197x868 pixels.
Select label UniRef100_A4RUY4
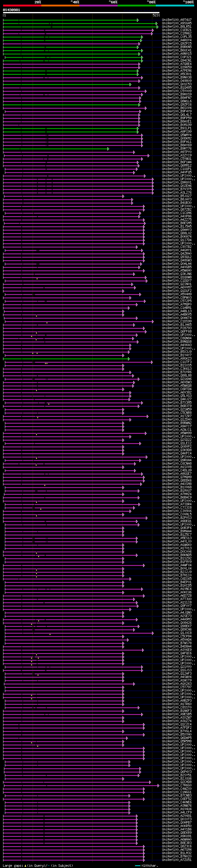(177, 40)
